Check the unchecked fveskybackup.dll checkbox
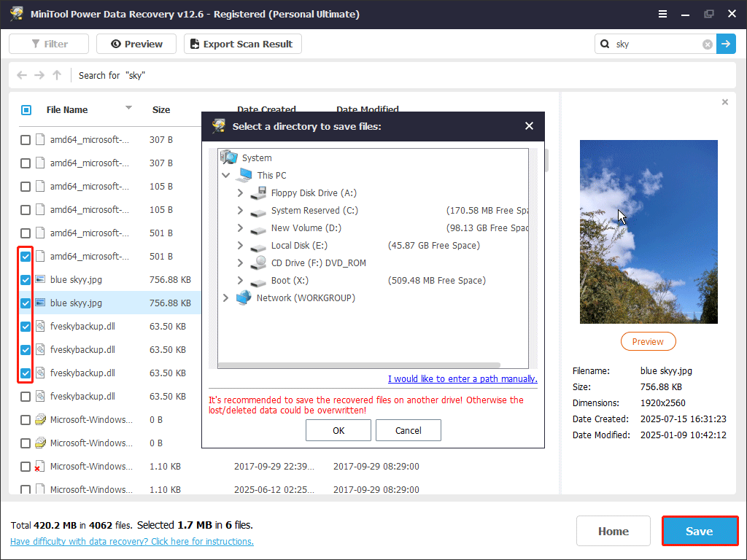The width and height of the screenshot is (747, 560). [x=26, y=397]
